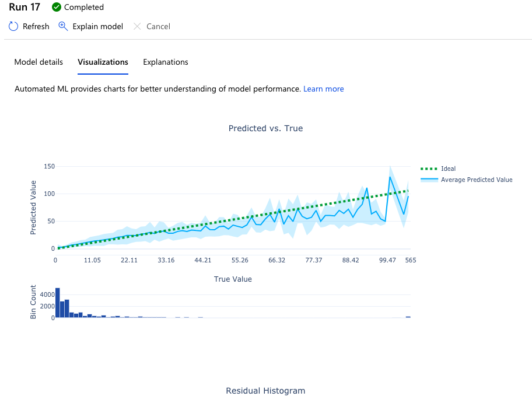The width and height of the screenshot is (532, 407).
Task: Click the Residual Histogram chart title
Action: 265,391
